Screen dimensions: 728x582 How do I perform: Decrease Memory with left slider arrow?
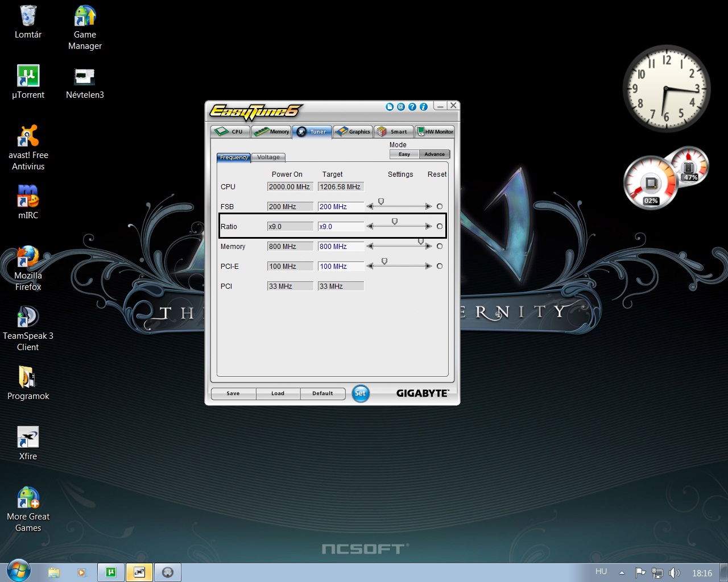[370, 246]
